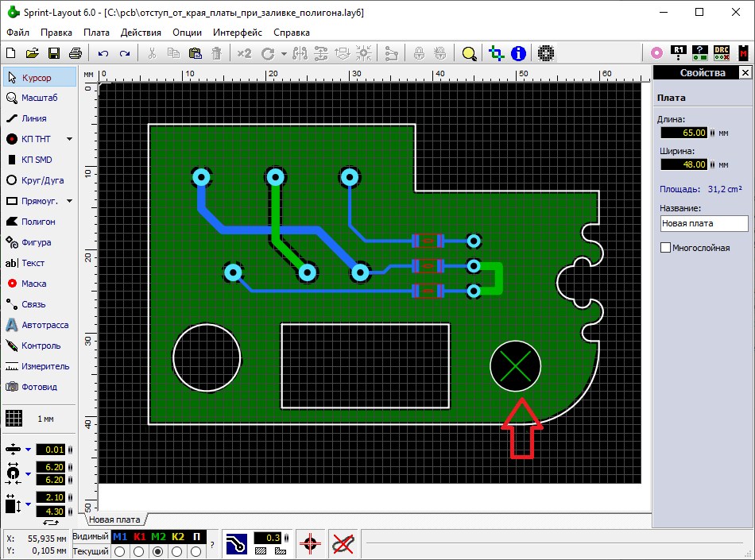Click the blue info icon in toolbar

tap(519, 53)
